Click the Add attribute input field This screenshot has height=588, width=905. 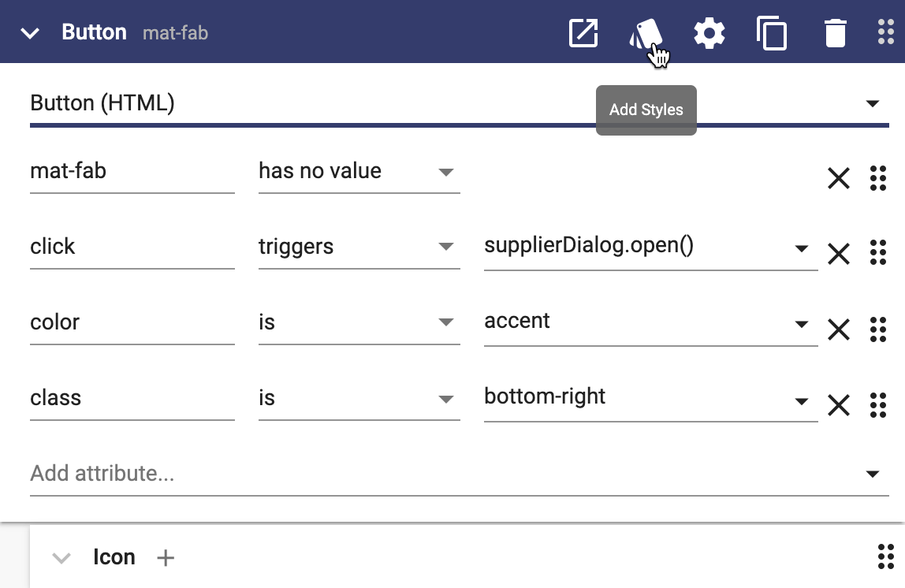441,474
